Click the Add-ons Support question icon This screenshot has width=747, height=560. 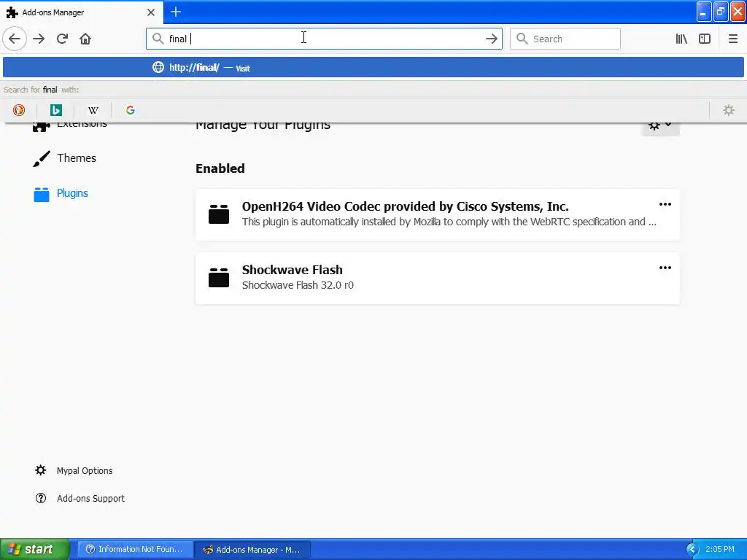(41, 498)
